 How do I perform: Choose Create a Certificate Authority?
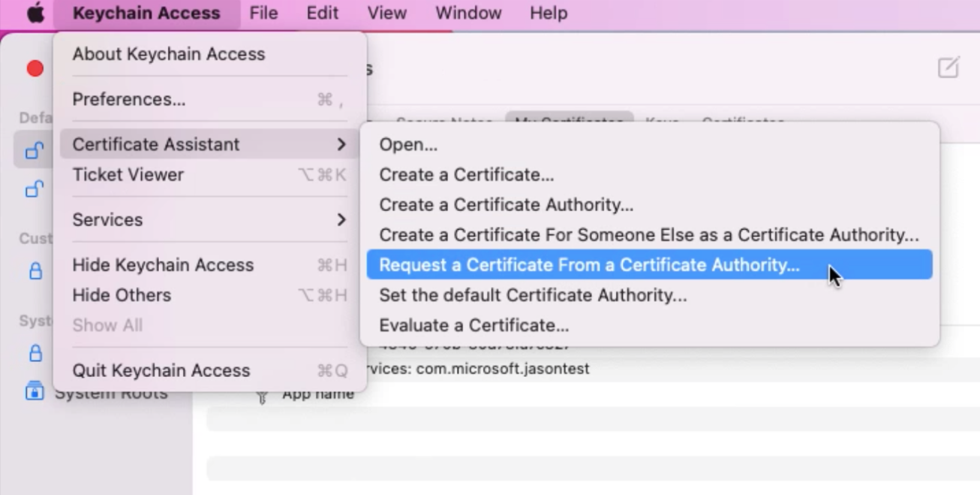click(507, 204)
